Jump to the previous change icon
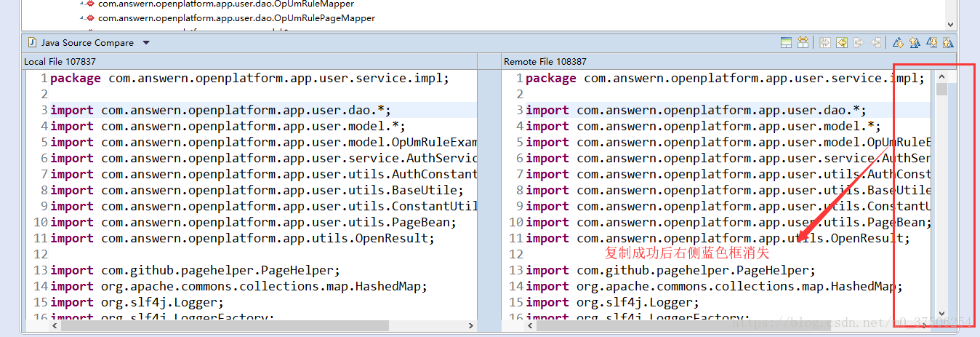 (x=948, y=43)
